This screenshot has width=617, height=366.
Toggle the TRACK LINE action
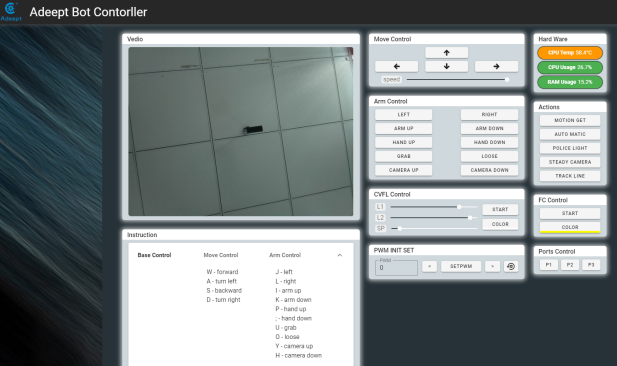pyautogui.click(x=570, y=176)
